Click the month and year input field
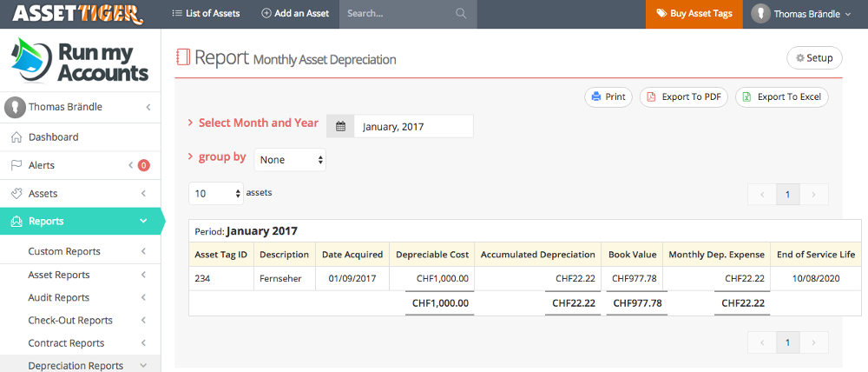 (x=413, y=126)
